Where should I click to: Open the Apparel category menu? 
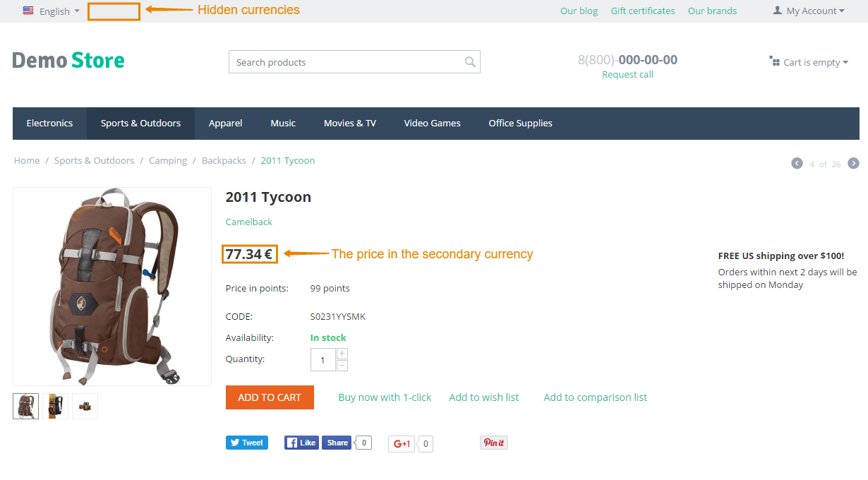[226, 124]
